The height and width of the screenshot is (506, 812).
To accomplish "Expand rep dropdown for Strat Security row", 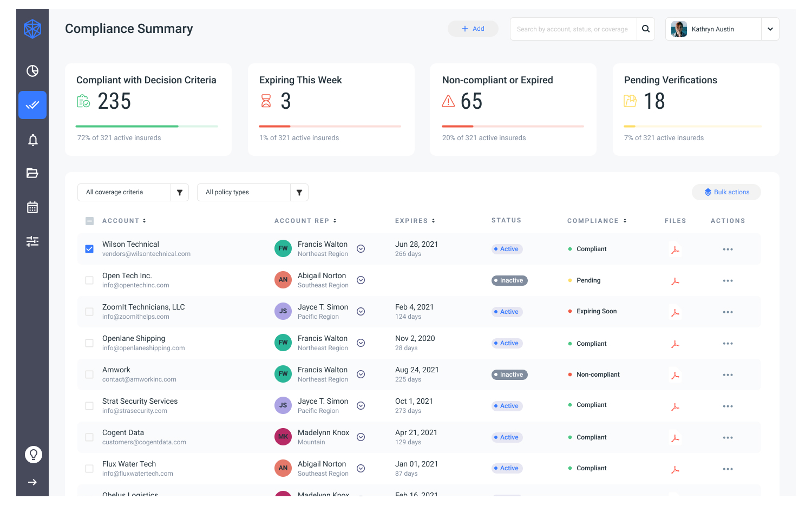I will [x=361, y=406].
